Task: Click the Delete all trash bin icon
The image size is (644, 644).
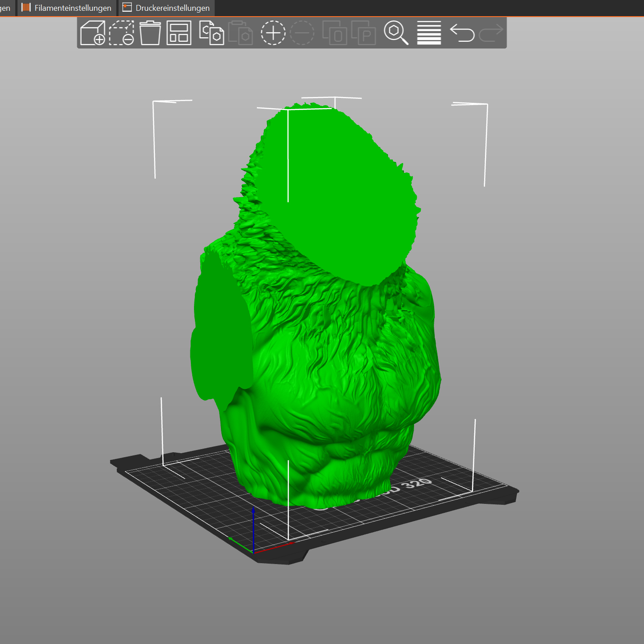Action: 150,33
